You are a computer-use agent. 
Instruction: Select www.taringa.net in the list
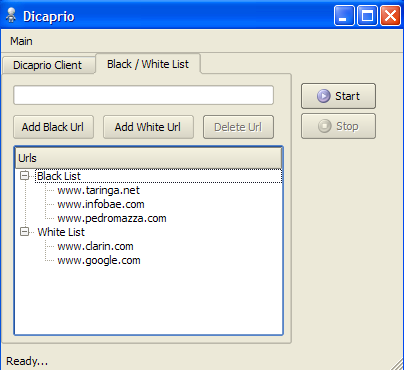tap(98, 190)
